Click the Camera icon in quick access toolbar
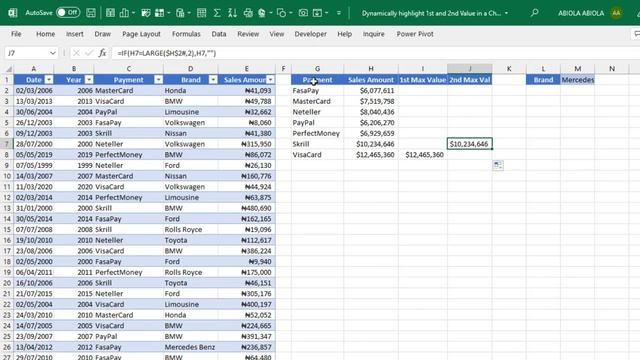The height and width of the screenshot is (360, 640). coord(303,13)
